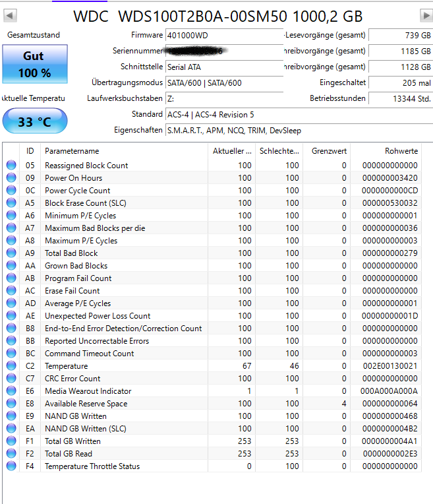Click status icon for Grown Bad Blocks

pyautogui.click(x=11, y=265)
